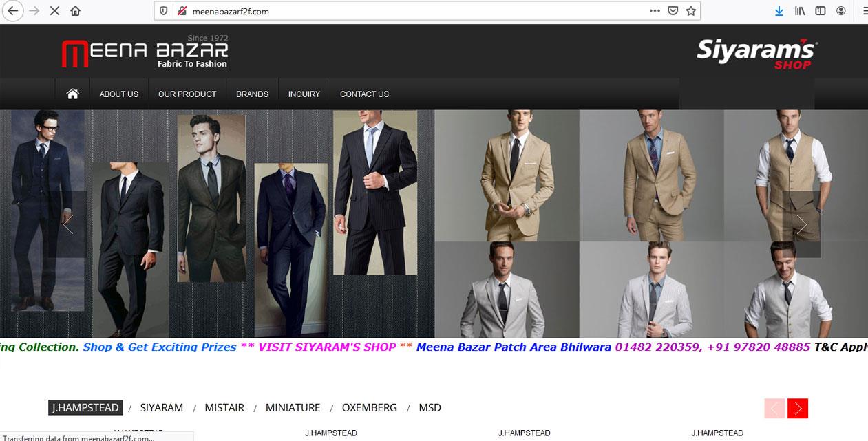
Task: Bookmark this page with the star
Action: tap(691, 11)
